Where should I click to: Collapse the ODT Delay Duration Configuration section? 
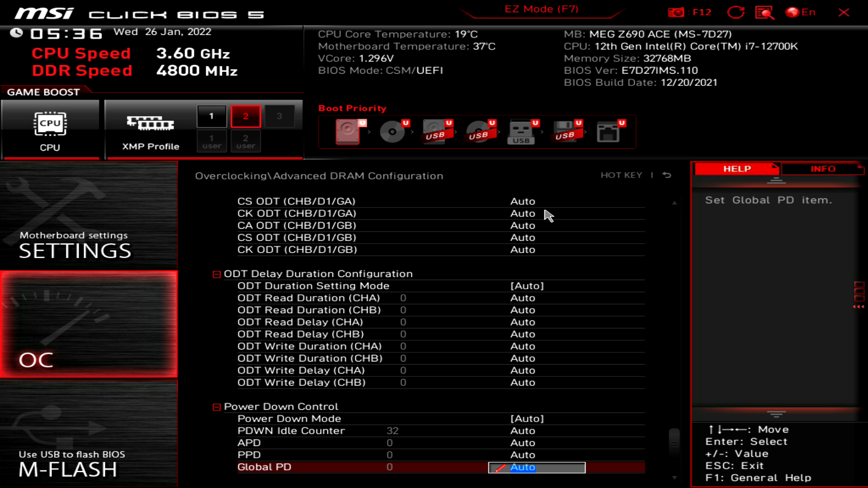tap(217, 273)
